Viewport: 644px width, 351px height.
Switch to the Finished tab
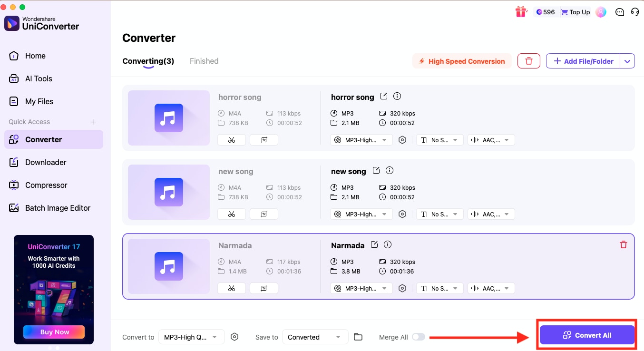tap(204, 61)
